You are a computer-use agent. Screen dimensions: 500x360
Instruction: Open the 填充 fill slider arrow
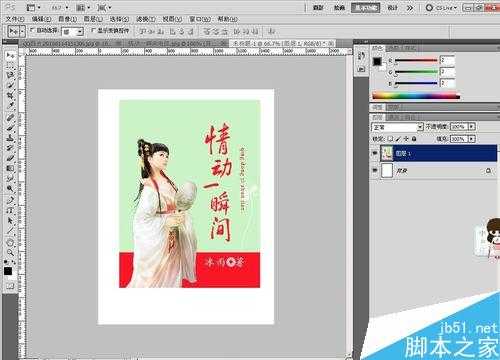tap(472, 139)
